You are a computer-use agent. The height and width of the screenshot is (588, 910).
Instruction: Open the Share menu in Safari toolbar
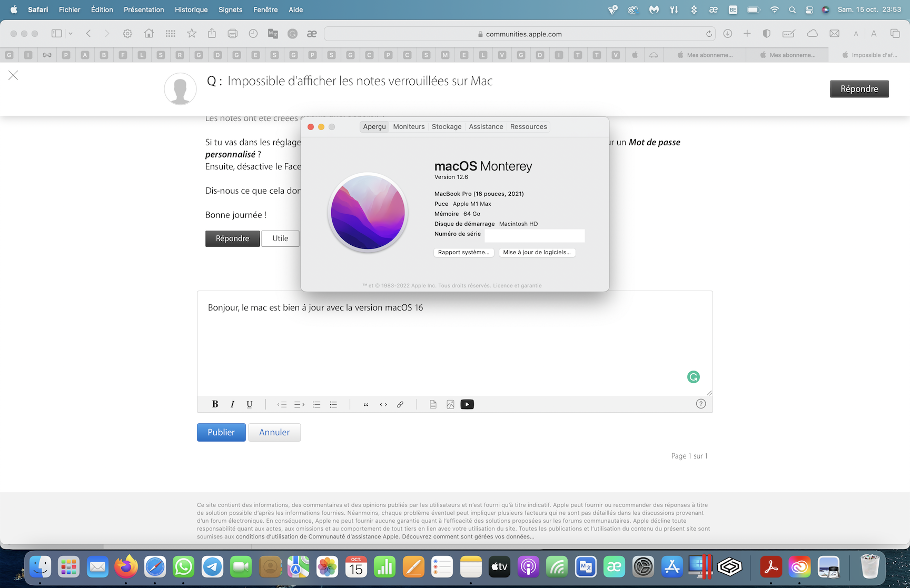[212, 33]
